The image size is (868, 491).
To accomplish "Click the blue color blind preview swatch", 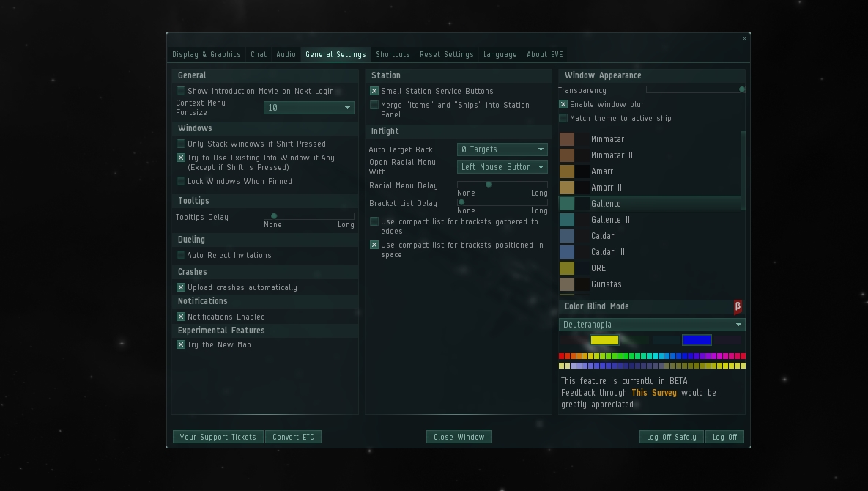I will 697,340.
